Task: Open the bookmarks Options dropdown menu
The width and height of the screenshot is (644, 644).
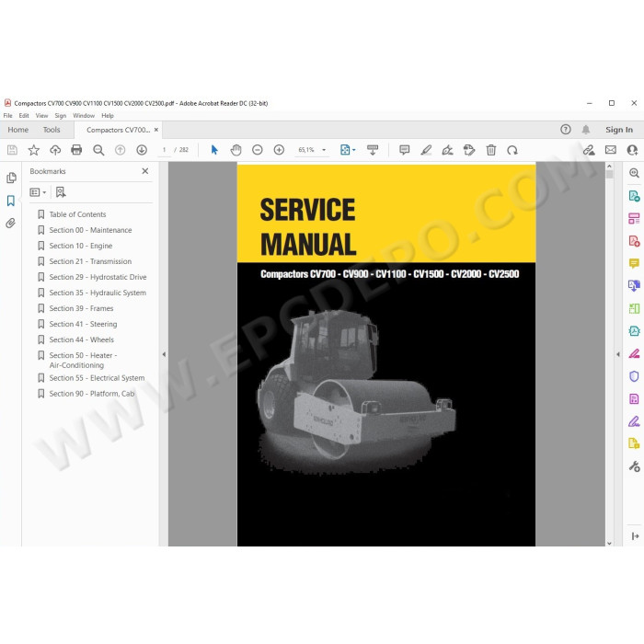Action: point(38,192)
